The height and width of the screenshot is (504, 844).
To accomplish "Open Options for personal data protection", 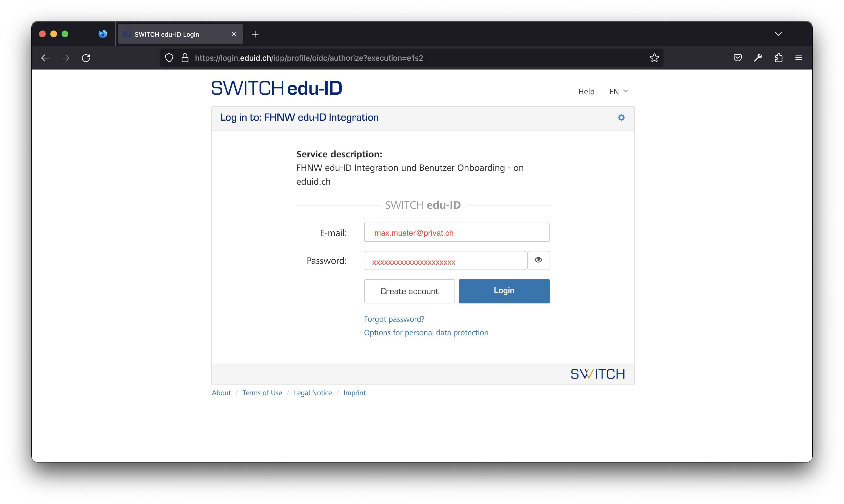I will [426, 333].
